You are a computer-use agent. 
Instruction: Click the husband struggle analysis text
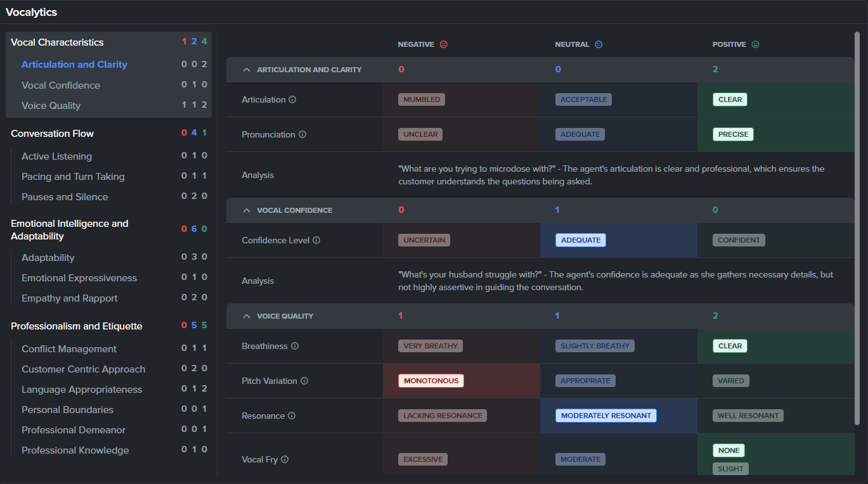[x=616, y=281]
